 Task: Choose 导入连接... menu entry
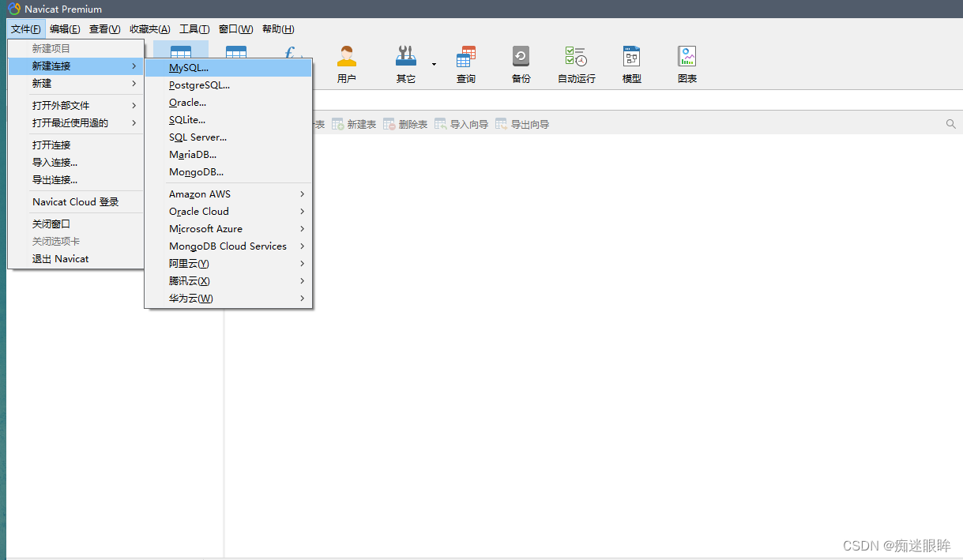76,163
